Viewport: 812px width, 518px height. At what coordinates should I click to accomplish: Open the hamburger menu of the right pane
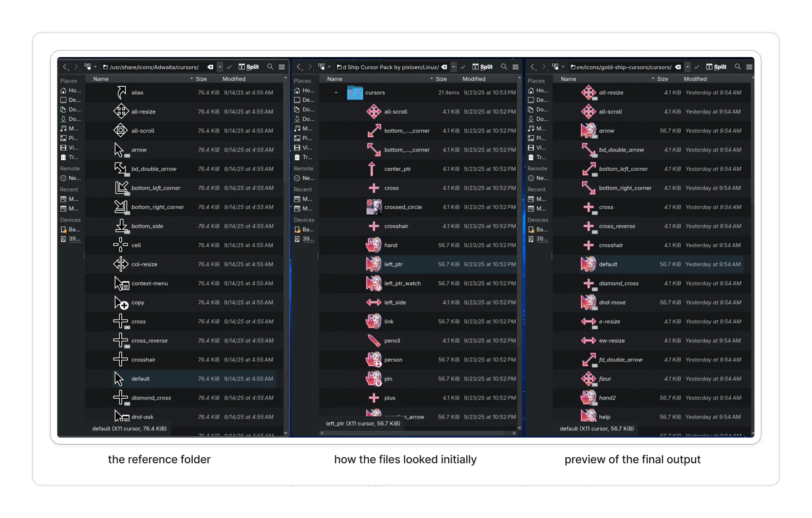coord(749,67)
